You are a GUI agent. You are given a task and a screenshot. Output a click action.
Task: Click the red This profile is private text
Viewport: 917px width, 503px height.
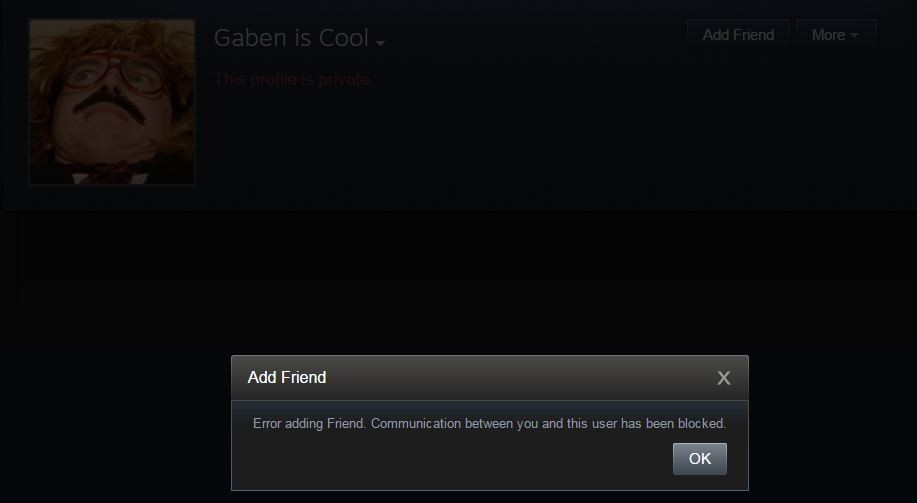coord(294,80)
